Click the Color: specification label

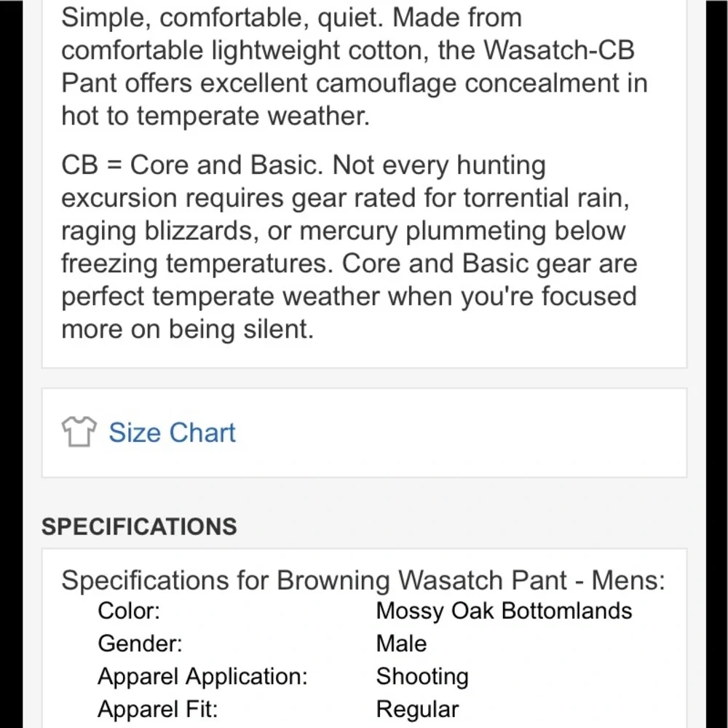129,611
